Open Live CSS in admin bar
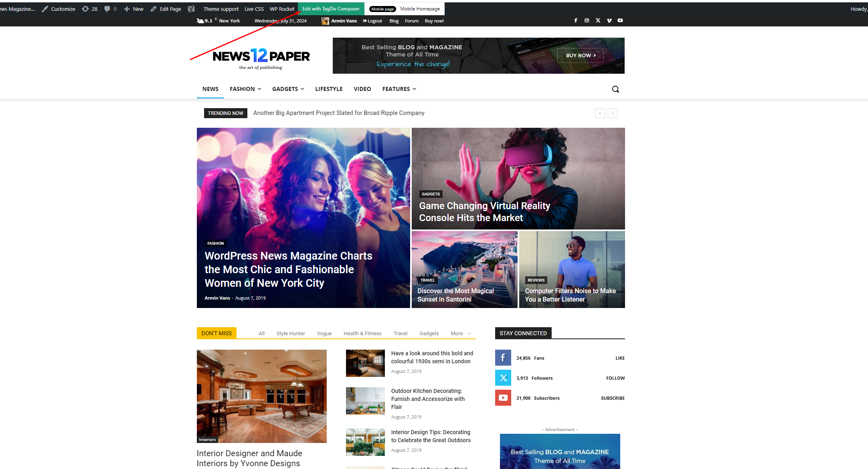The width and height of the screenshot is (868, 469). (x=254, y=9)
